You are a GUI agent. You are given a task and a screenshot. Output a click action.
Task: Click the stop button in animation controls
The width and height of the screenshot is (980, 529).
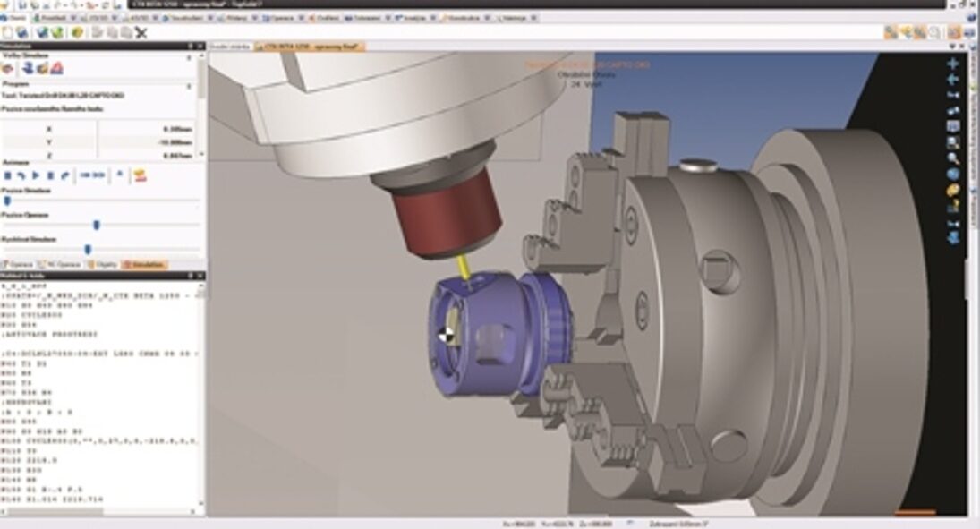pos(50,175)
